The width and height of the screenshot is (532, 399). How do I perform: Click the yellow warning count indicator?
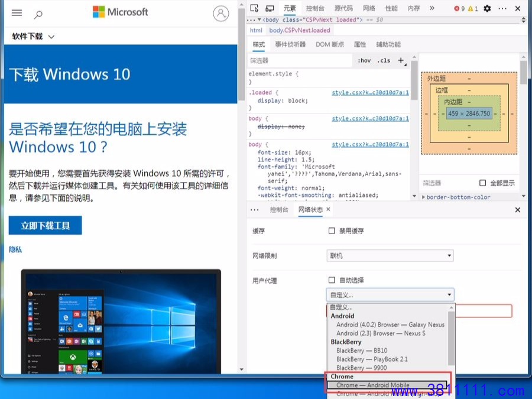click(x=473, y=8)
